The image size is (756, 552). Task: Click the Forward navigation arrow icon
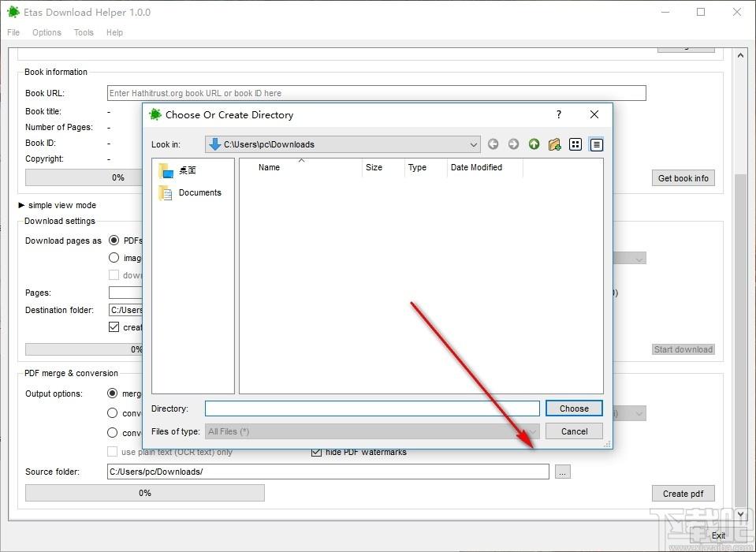[x=513, y=144]
